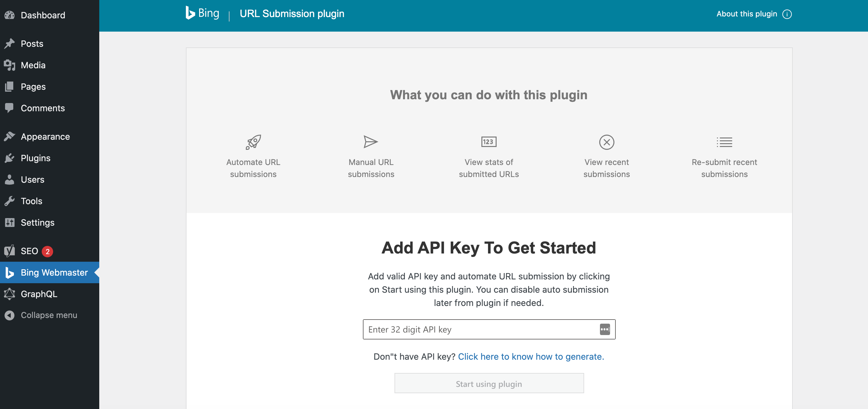Click the Plugins menu item

[35, 158]
